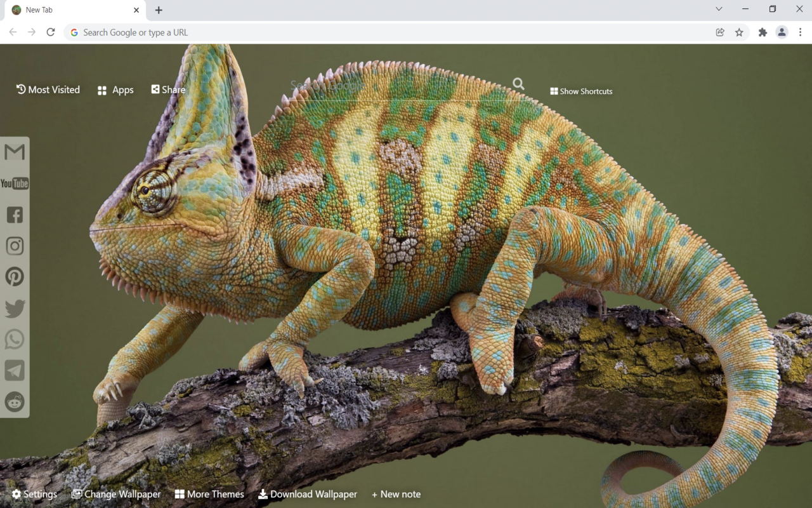
Task: Click the Share button
Action: click(168, 90)
